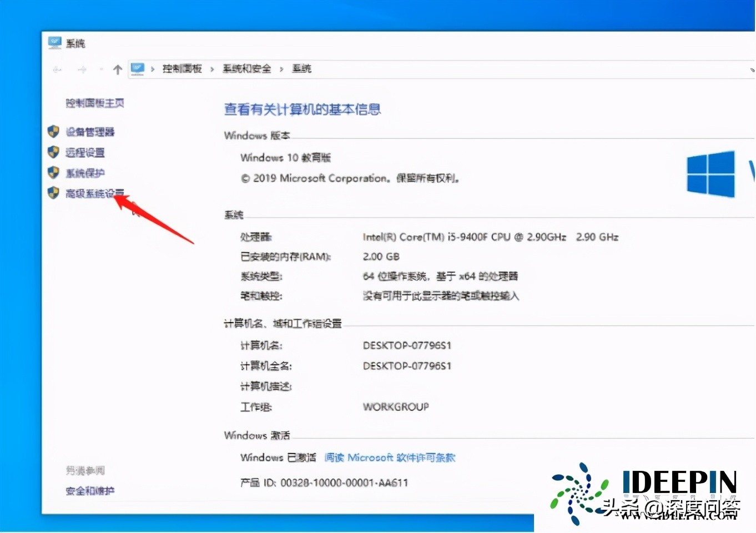756x533 pixels.
Task: Click processor value Intel(R) Core(TM) i5-9400F
Action: (491, 237)
